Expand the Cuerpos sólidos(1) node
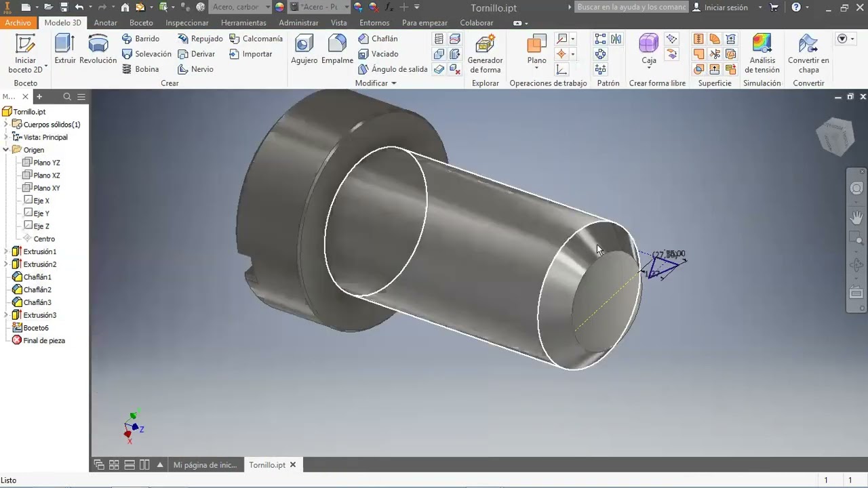 tap(6, 124)
